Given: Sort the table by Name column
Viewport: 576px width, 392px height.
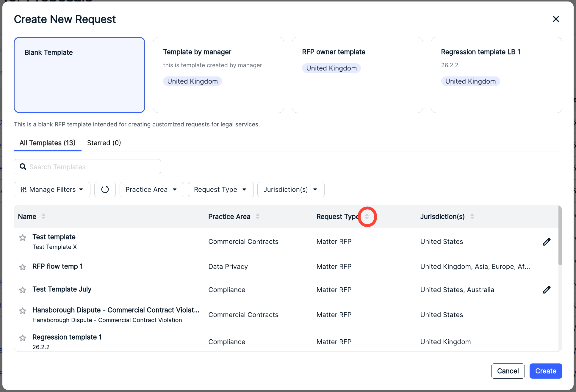Looking at the screenshot, I should click(x=43, y=217).
